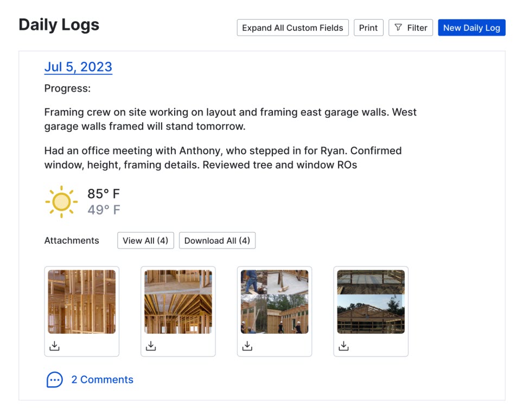Download the first attachment with wall studs photo

[54, 346]
